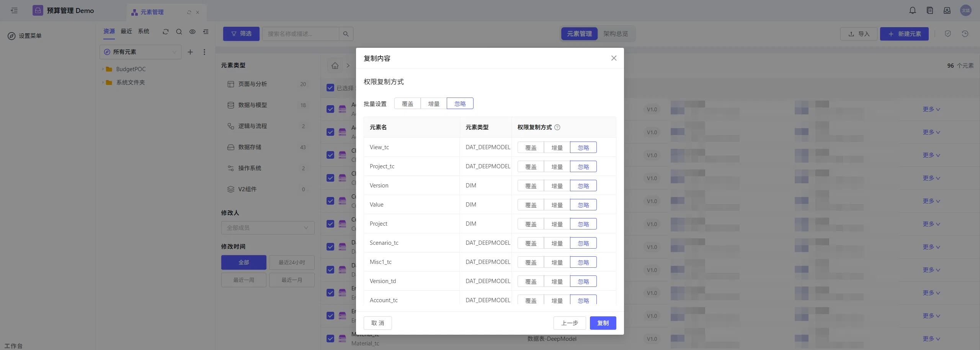Toggle the 已选择 select-all checkbox
The width and height of the screenshot is (980, 350).
coord(330,88)
